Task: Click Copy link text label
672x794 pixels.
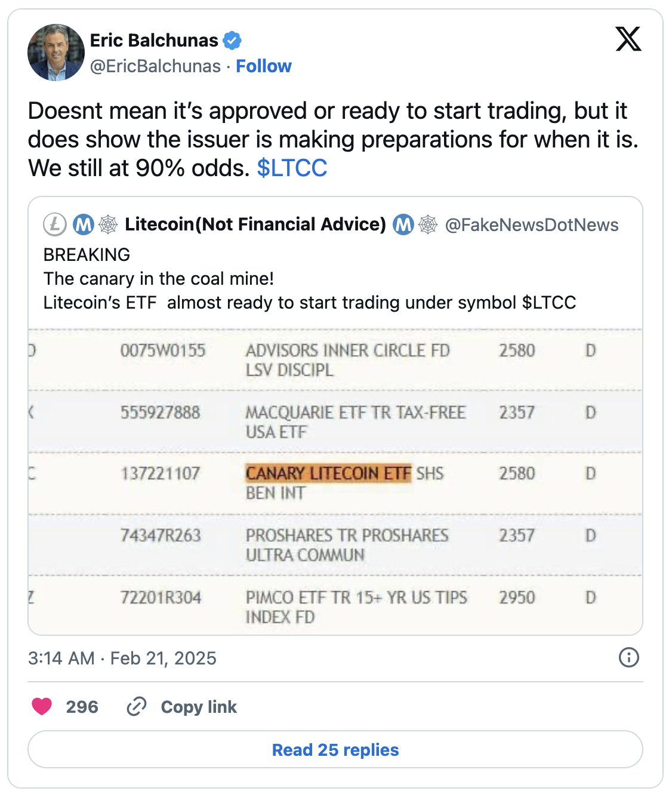Action: pos(198,707)
